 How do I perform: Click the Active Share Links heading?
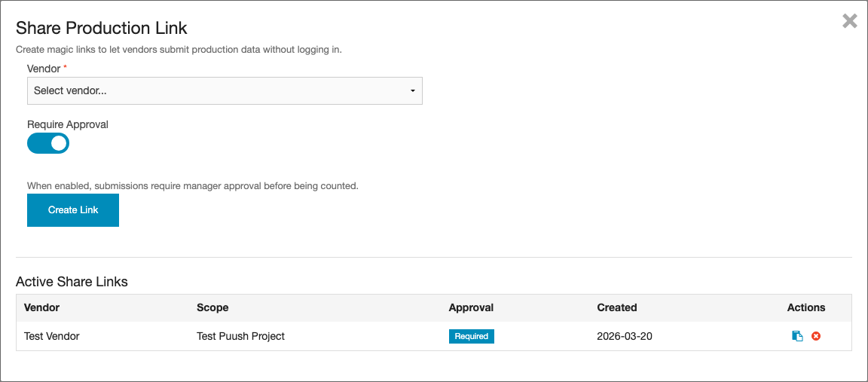[72, 282]
